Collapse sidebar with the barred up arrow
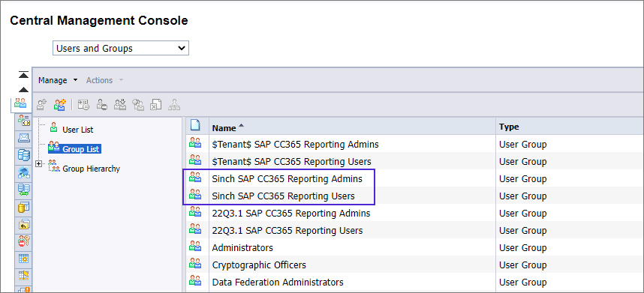 tap(23, 75)
